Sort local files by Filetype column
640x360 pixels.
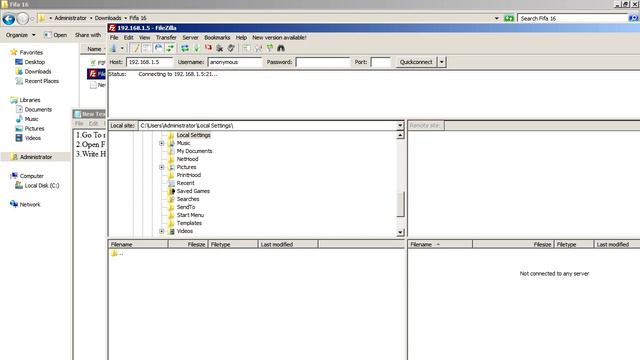point(233,244)
